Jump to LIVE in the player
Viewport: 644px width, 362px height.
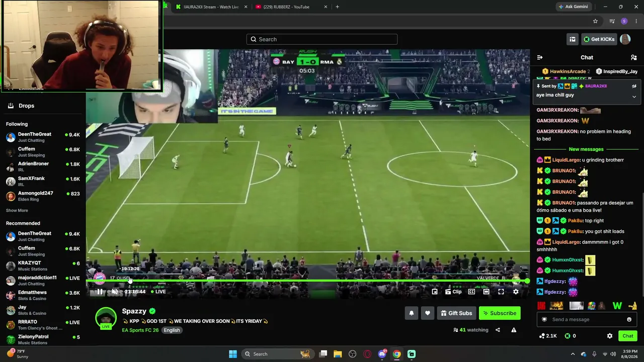point(158,292)
